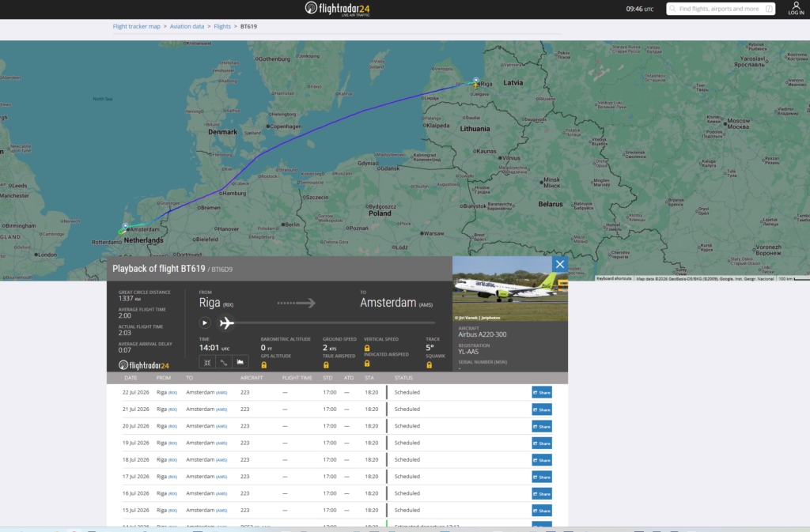
Task: Open Flight tracker map breadcrumb
Action: coord(136,26)
